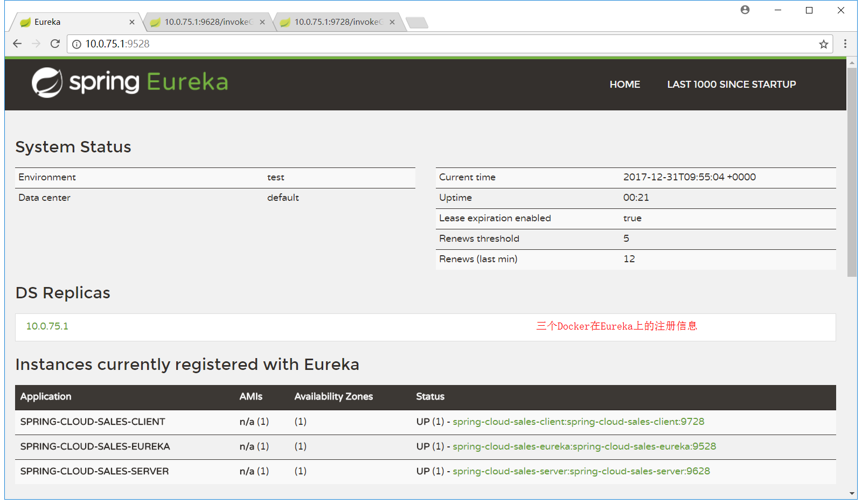Switch to the 10.0.75.1:9728/invoke tab
This screenshot has width=862, height=504.
tap(337, 22)
